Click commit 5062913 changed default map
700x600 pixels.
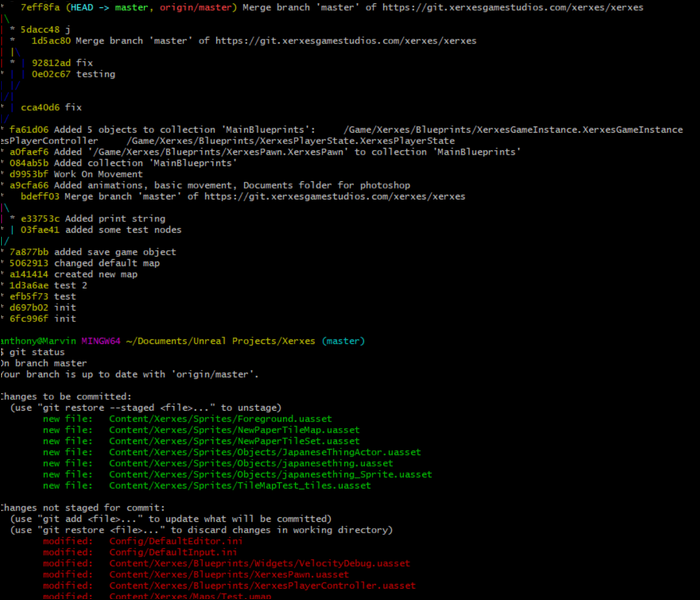[84, 263]
